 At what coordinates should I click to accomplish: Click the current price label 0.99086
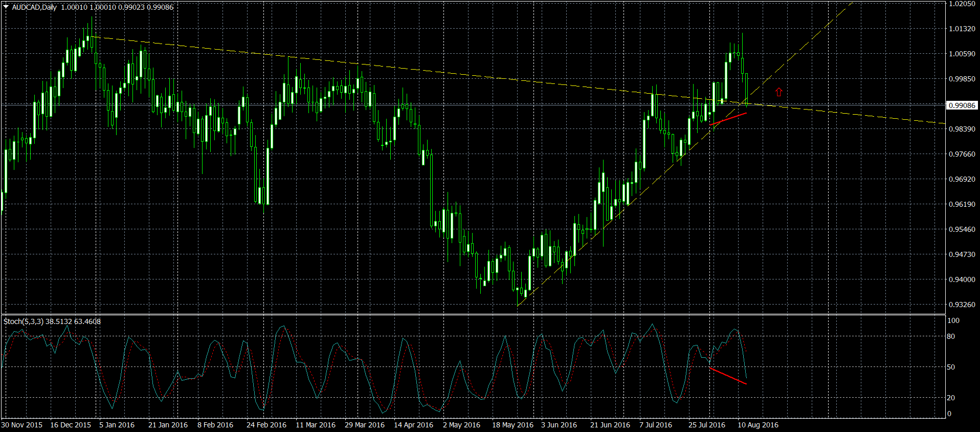tap(962, 105)
